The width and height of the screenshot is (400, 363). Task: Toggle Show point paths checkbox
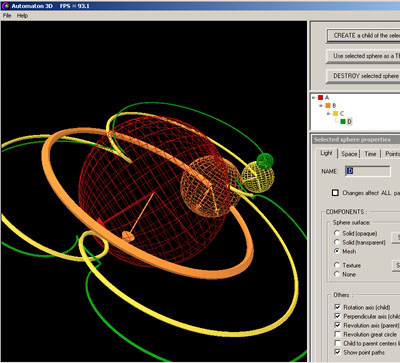[337, 352]
